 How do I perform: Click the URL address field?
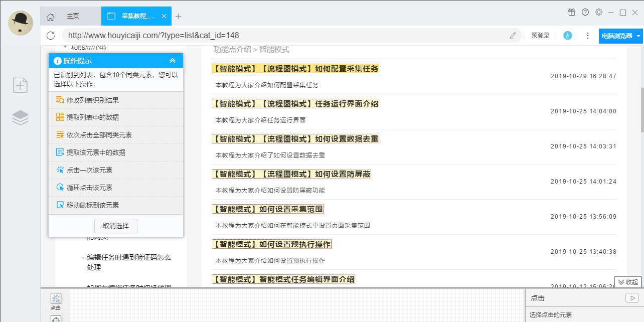click(x=286, y=35)
